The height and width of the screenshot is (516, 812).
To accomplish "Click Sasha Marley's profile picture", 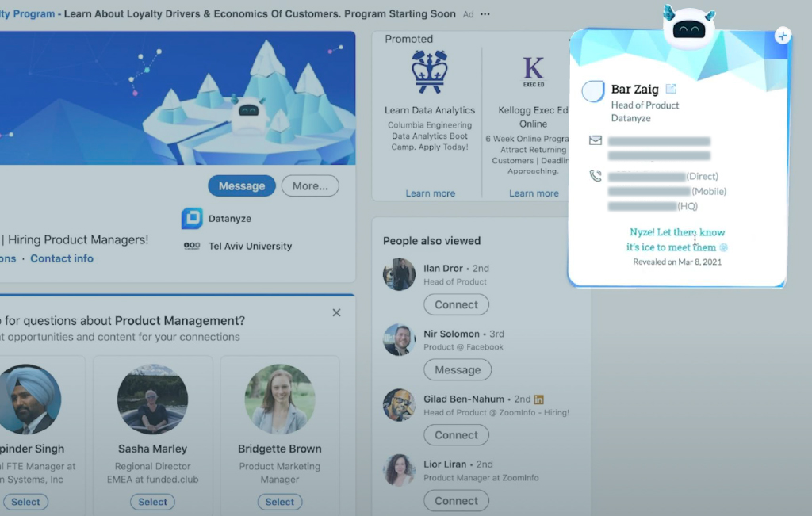I will point(153,399).
